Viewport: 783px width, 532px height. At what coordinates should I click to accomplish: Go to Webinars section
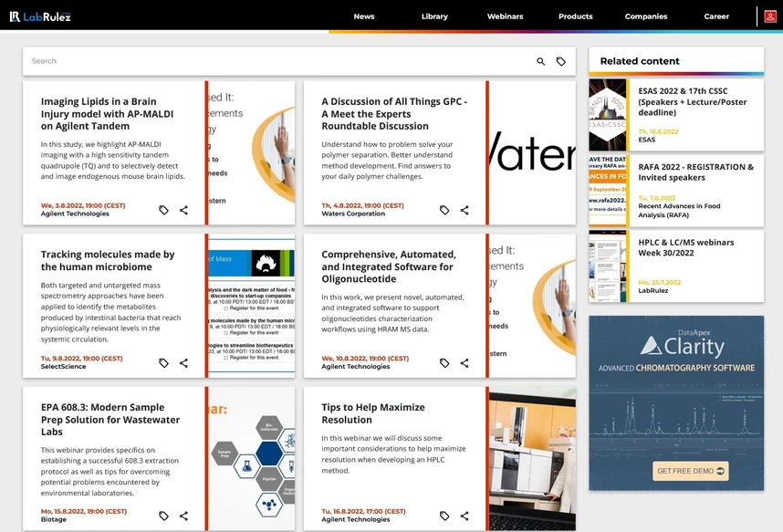[505, 16]
